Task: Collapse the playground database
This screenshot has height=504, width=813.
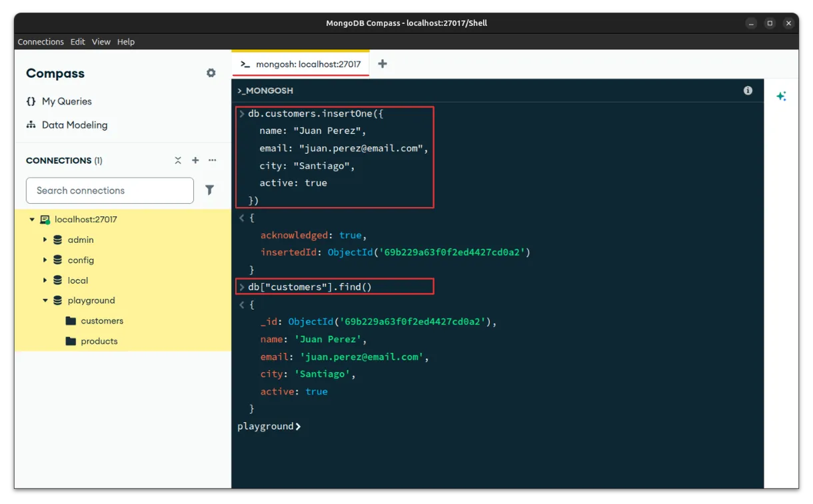Action: pos(45,300)
